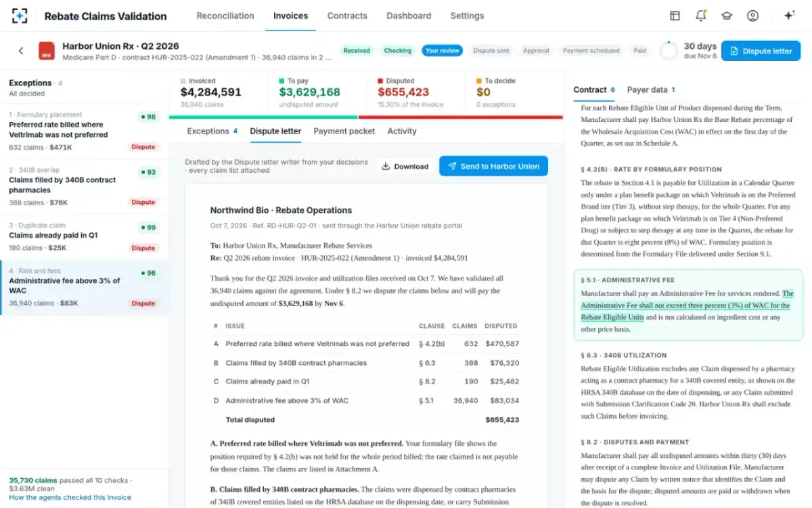
Task: Open the user profile icon
Action: (752, 16)
